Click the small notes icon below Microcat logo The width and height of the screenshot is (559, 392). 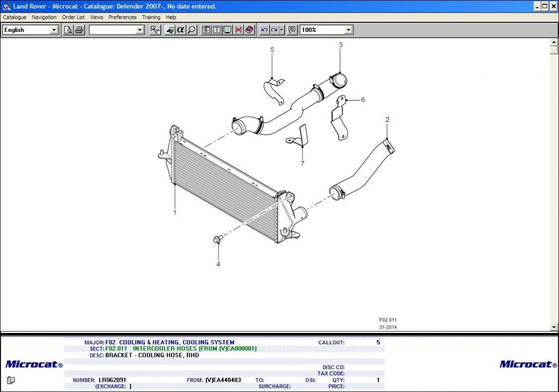pyautogui.click(x=11, y=381)
